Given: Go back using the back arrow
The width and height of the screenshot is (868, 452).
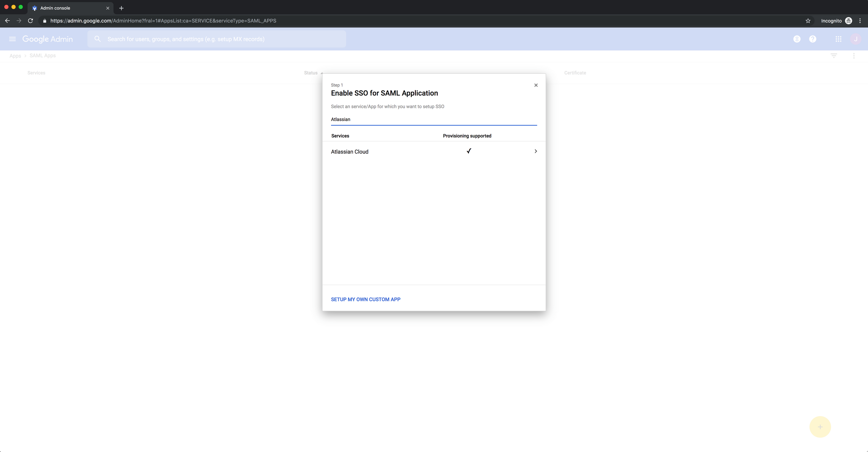Looking at the screenshot, I should (x=7, y=21).
